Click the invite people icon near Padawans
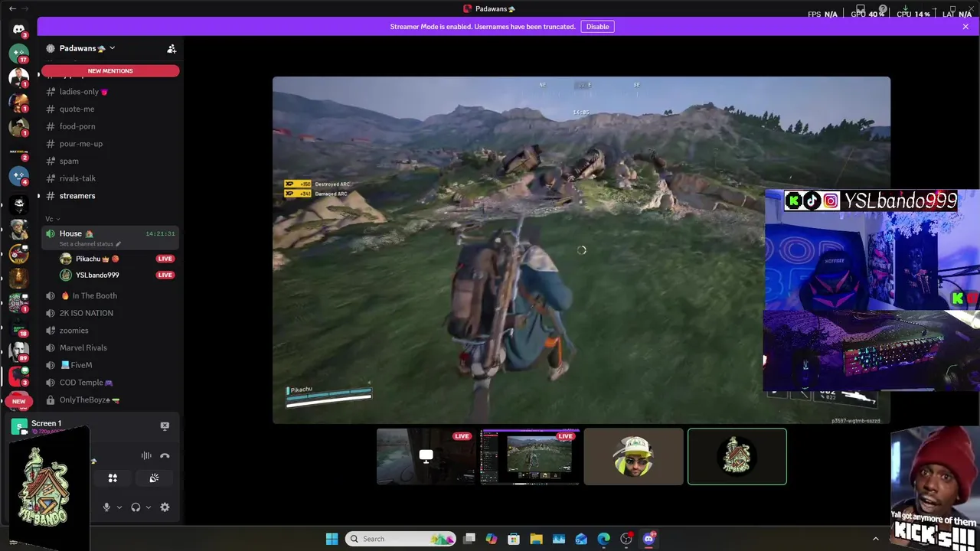Screen dimensions: 980x551 (x=171, y=48)
